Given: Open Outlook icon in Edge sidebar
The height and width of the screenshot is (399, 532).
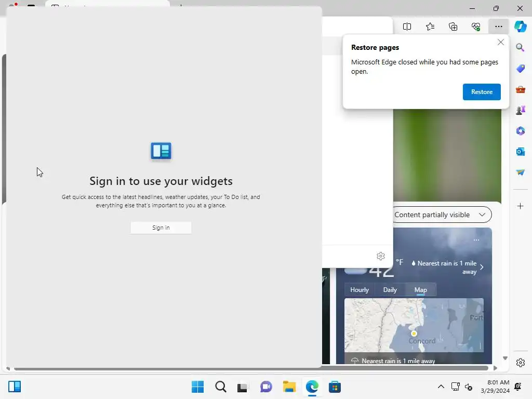Looking at the screenshot, I should pos(520,151).
